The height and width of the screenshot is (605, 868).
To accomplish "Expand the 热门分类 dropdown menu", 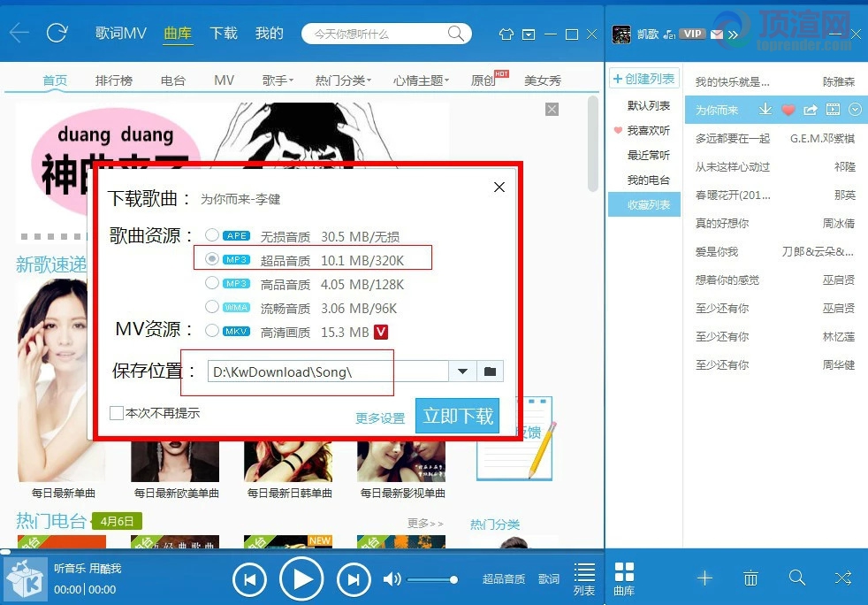I will pos(343,80).
